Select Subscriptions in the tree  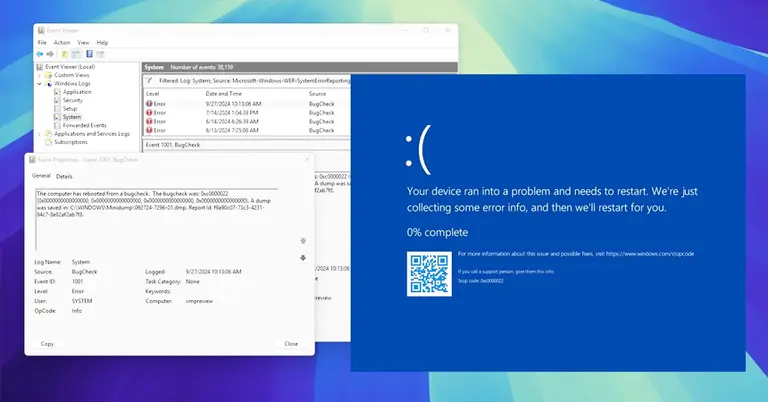(x=71, y=142)
